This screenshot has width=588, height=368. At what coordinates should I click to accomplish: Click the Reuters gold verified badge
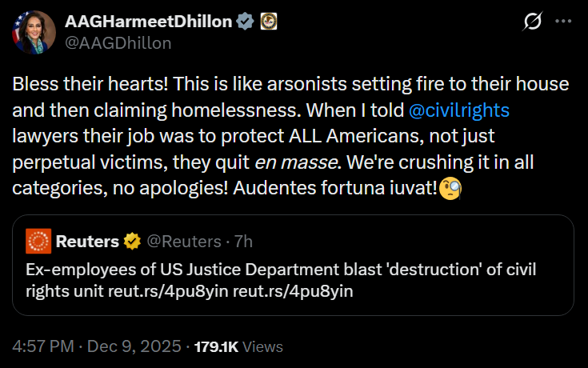(x=132, y=241)
